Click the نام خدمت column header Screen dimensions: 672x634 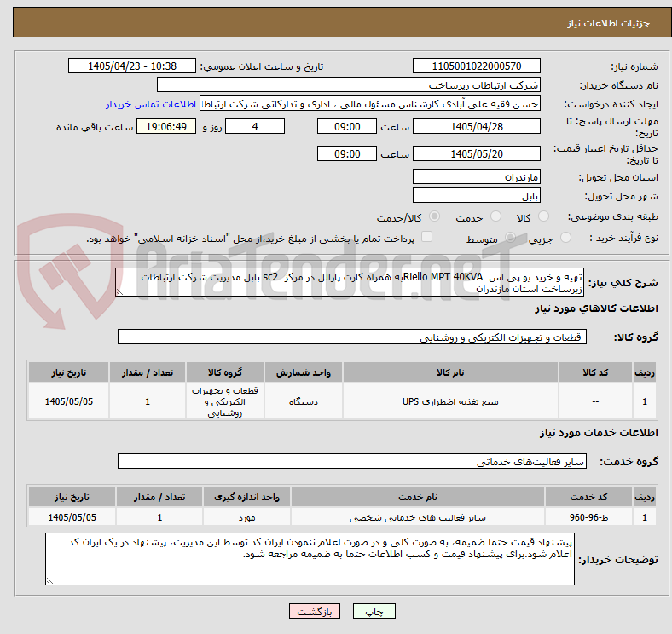coord(418,497)
